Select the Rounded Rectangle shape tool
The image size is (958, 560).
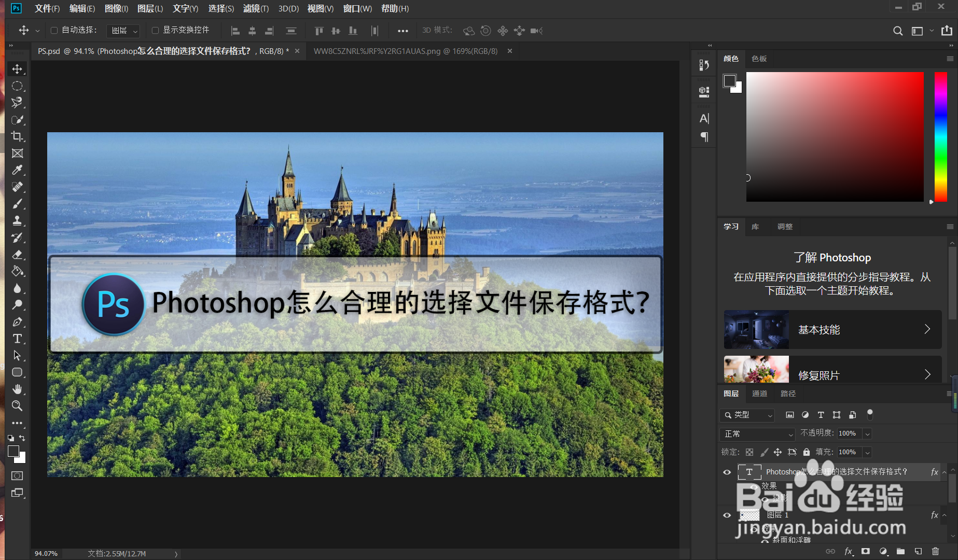17,372
